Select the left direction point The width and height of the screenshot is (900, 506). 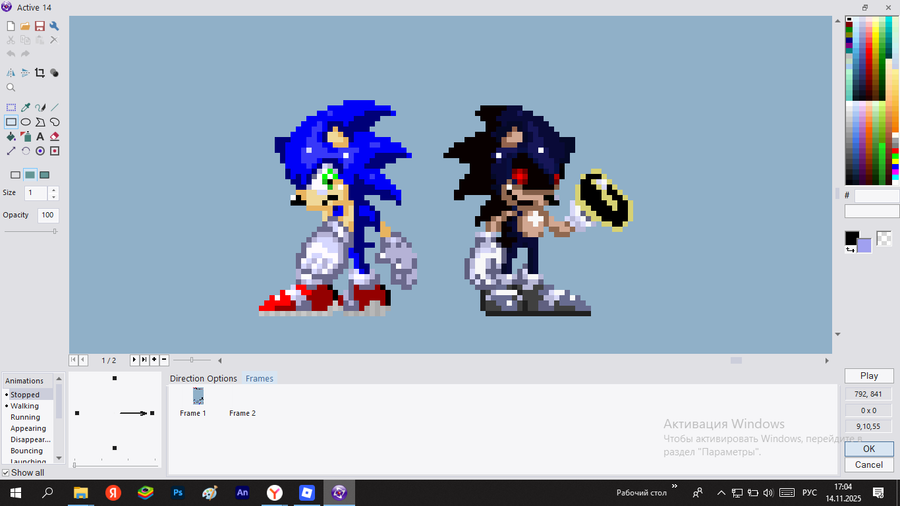coord(77,413)
